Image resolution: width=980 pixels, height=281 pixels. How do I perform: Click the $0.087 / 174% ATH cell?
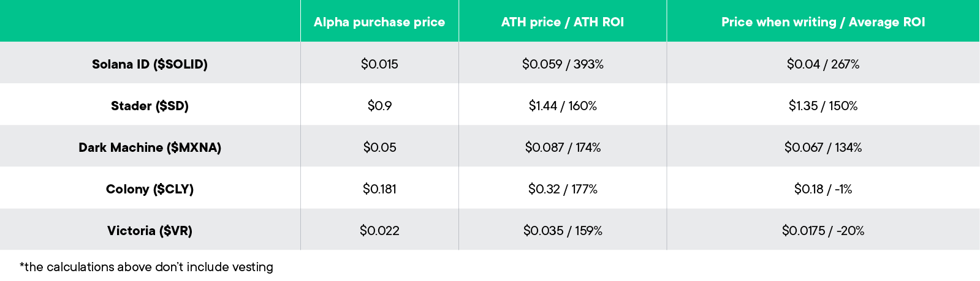tap(563, 147)
